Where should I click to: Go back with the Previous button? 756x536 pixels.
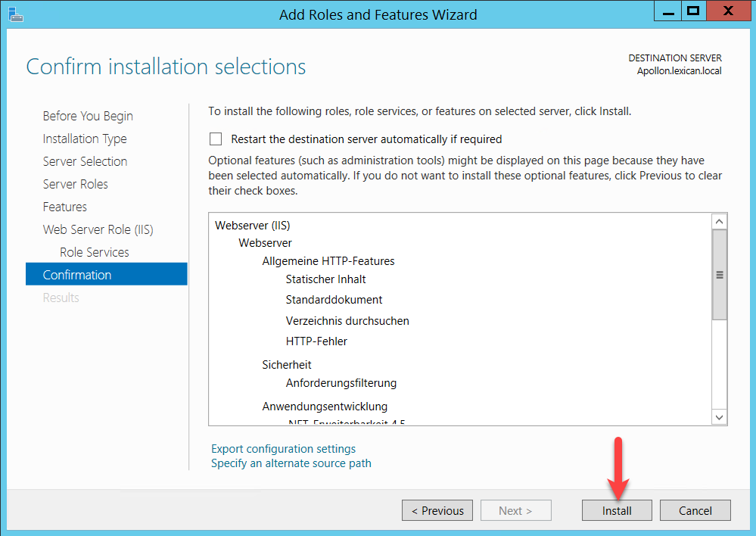[x=437, y=510]
